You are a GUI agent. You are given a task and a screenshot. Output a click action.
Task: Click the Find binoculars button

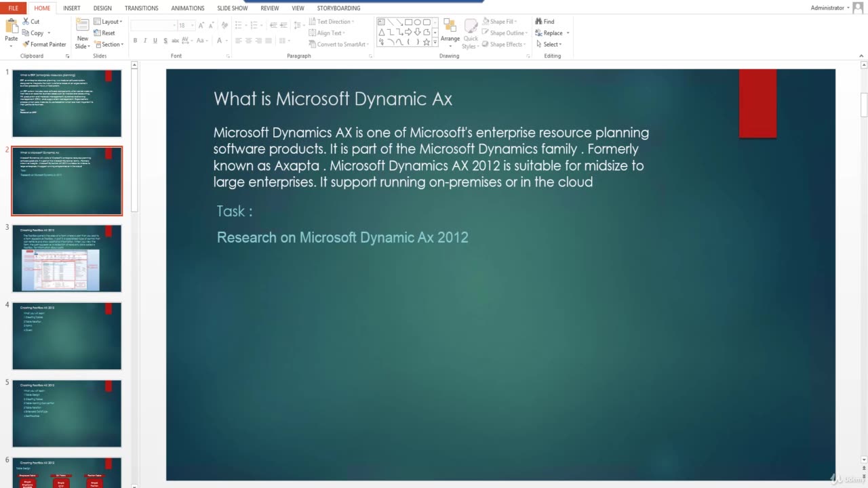[x=544, y=22]
